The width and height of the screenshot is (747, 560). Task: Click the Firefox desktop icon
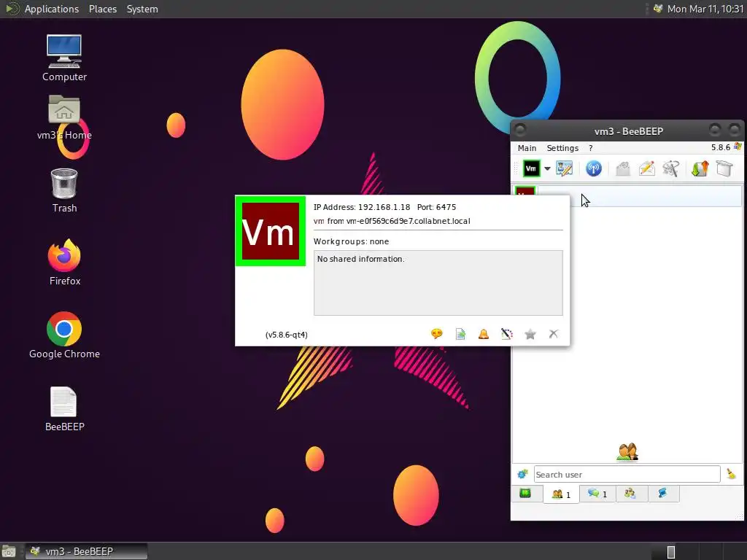[64, 262]
